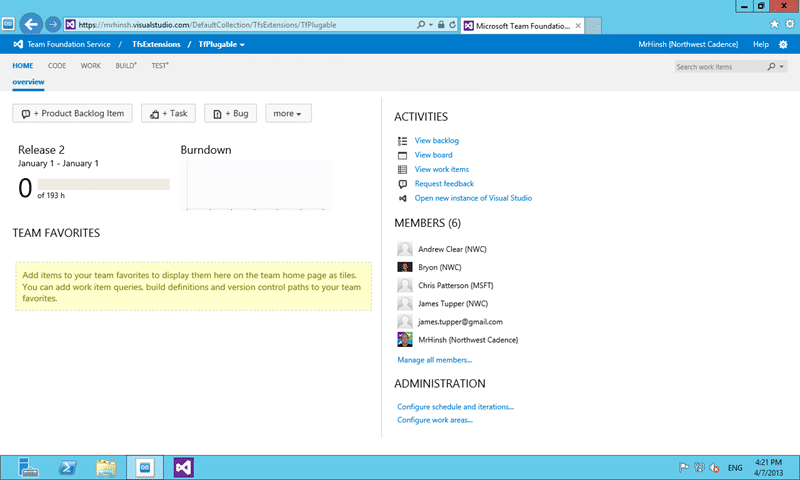Switch to the HOME hub
800x480 pixels.
[x=22, y=66]
